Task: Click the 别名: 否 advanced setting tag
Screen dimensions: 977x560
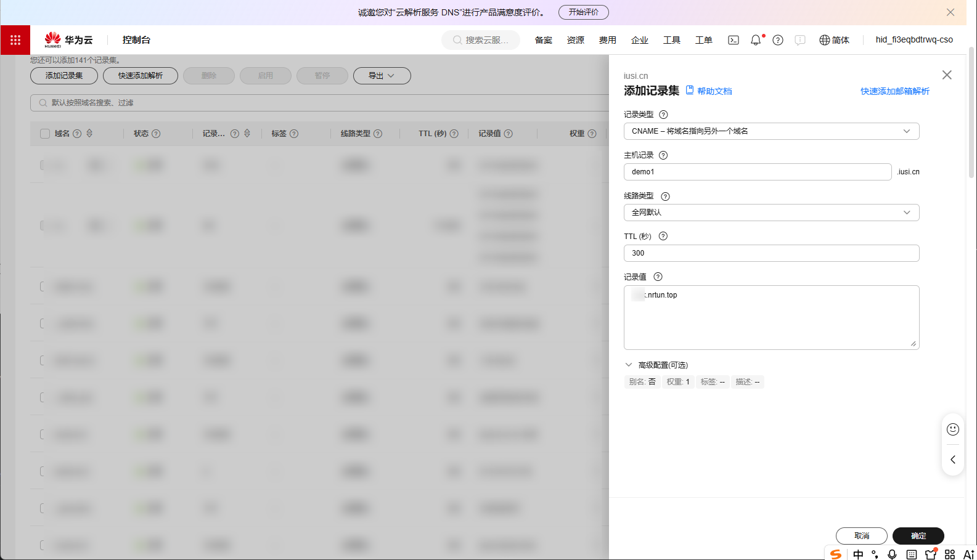Action: click(642, 382)
